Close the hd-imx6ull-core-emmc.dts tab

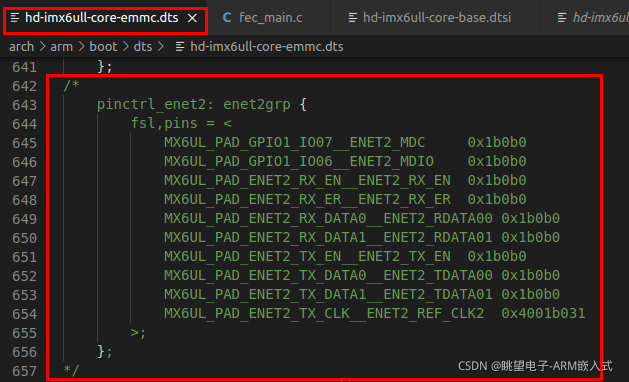[x=193, y=18]
